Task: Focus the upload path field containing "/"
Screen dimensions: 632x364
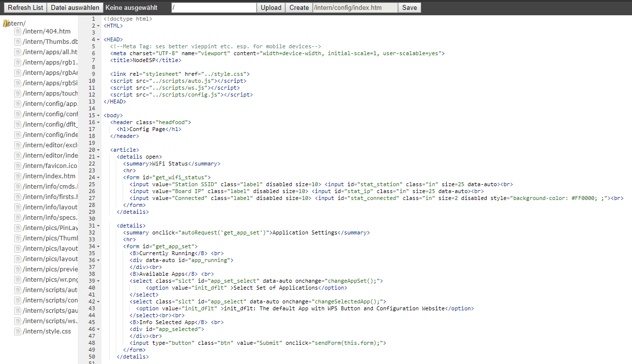Action: (x=214, y=7)
